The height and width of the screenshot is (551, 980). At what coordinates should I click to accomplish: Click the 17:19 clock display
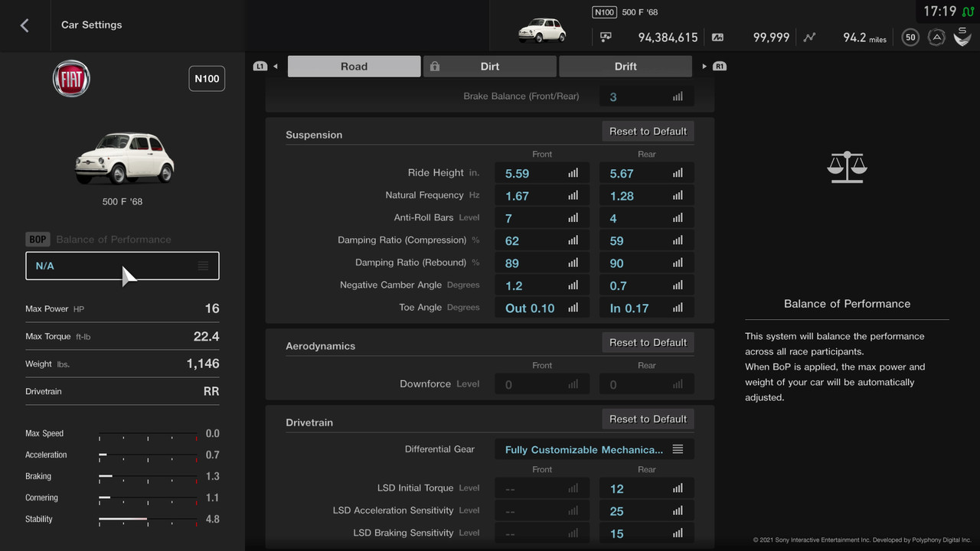tap(939, 11)
